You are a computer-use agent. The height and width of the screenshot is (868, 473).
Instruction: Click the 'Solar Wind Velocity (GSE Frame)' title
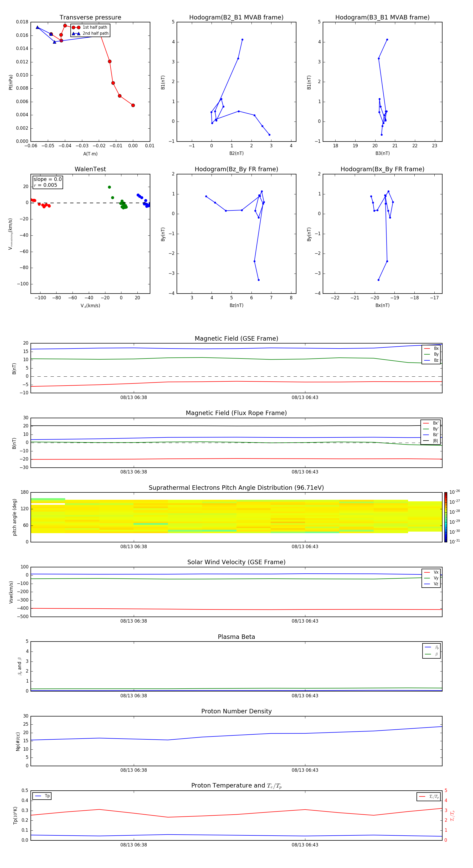pos(236,562)
